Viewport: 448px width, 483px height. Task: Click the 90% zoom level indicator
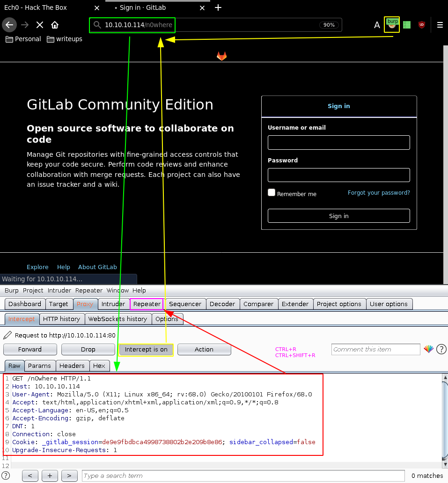329,25
